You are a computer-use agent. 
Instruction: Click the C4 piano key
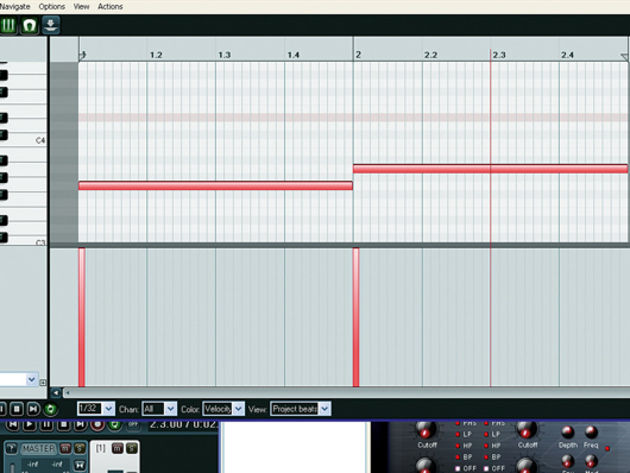coord(23,140)
